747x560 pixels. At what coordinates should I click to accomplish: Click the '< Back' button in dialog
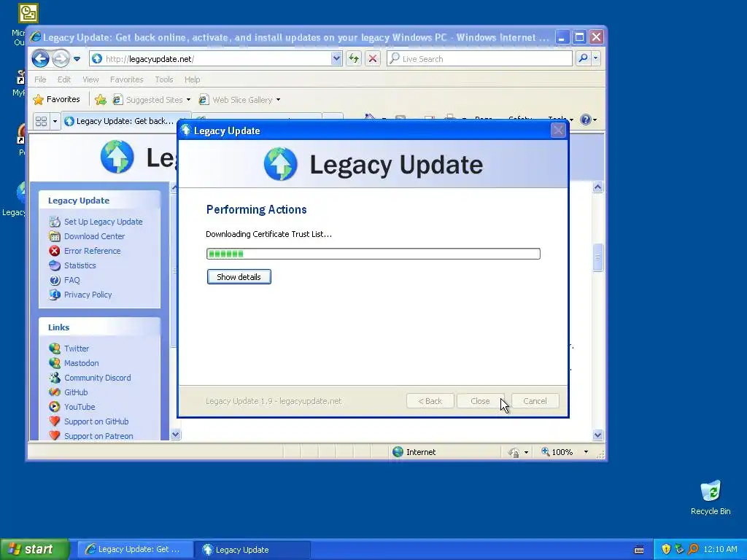click(430, 401)
